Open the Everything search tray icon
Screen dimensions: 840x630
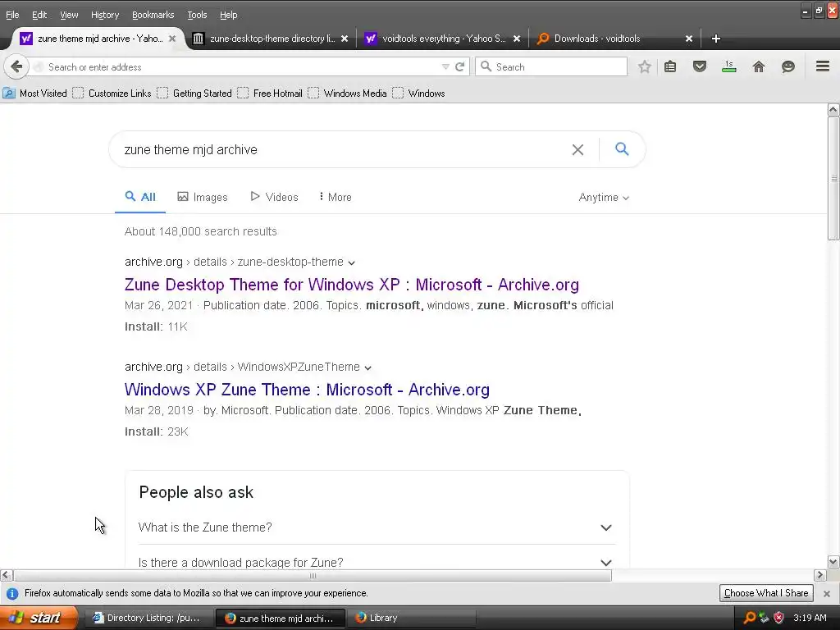coord(750,618)
